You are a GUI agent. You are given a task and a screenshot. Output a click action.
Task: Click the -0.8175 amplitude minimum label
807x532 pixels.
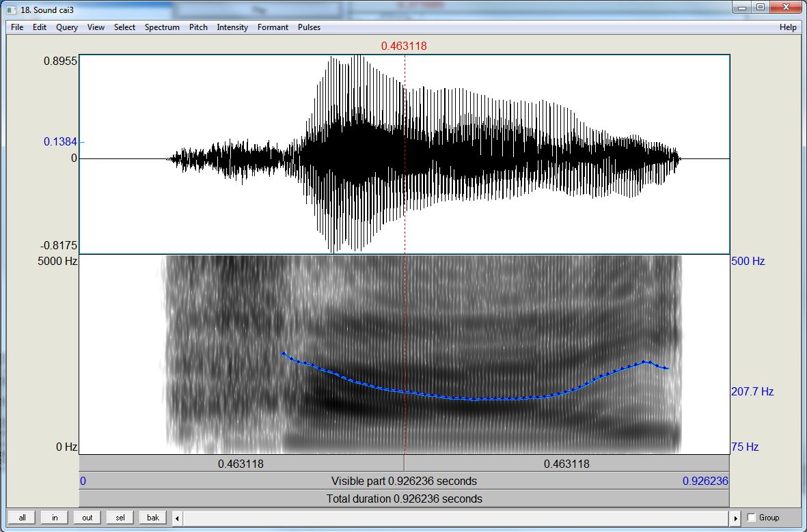(58, 245)
